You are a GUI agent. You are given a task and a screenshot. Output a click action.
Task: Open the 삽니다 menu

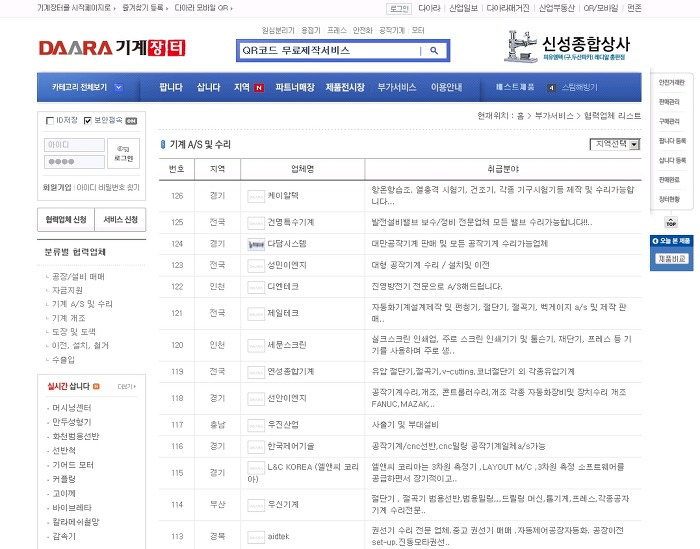point(208,87)
